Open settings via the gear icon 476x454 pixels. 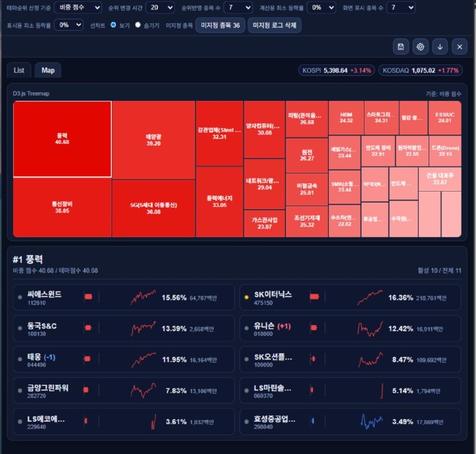(x=421, y=46)
